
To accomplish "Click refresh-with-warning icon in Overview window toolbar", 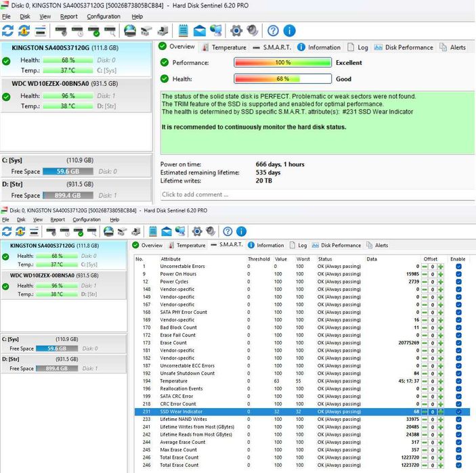I will click(x=24, y=30).
